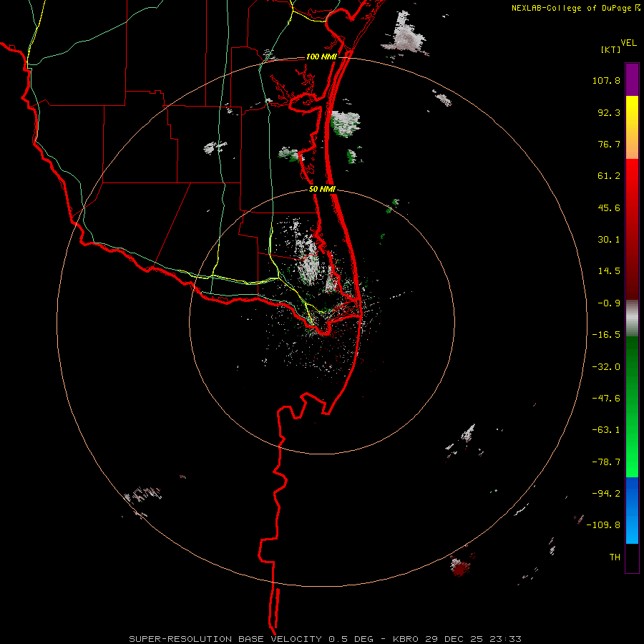Select the 61.2 scale value
The width and height of the screenshot is (644, 644).
(x=609, y=176)
